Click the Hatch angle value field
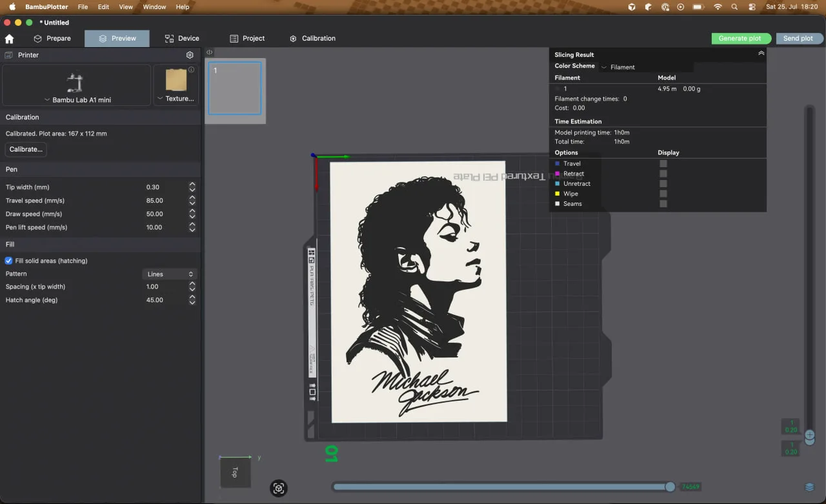 tap(165, 300)
